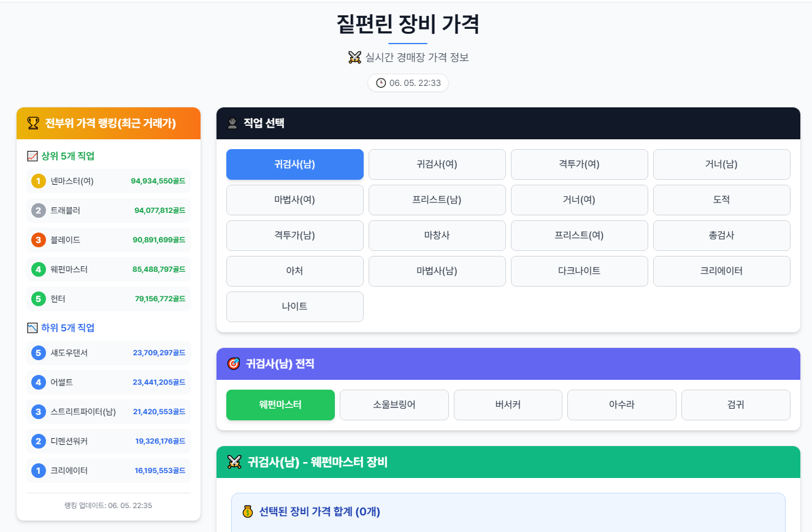Screen dimensions: 812x532
Task: Click the trophy icon in ranking header
Action: [x=33, y=123]
